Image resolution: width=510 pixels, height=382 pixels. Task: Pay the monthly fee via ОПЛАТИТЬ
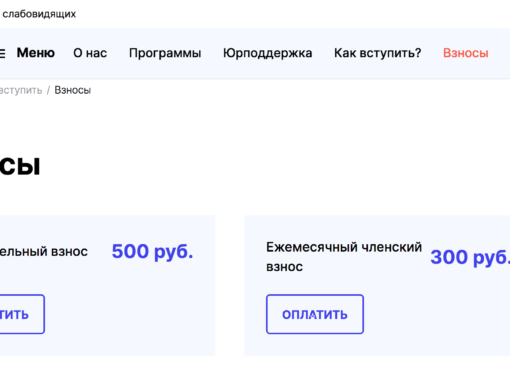pyautogui.click(x=315, y=314)
